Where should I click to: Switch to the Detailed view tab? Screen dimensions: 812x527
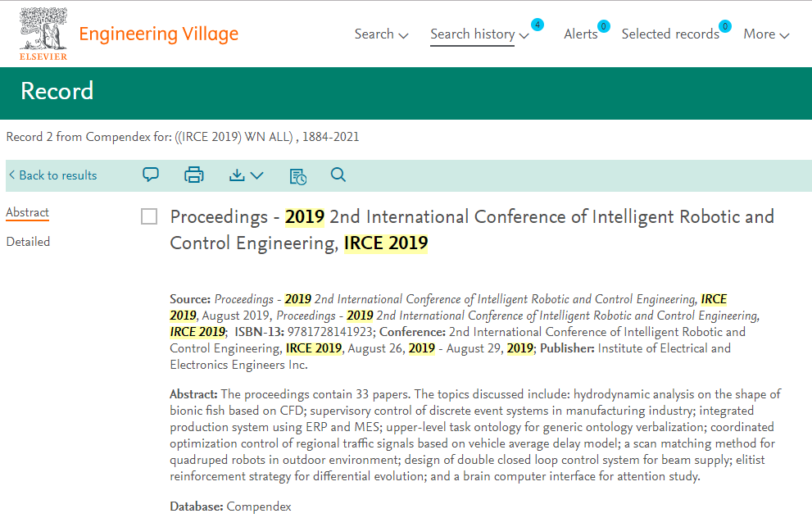coord(28,242)
